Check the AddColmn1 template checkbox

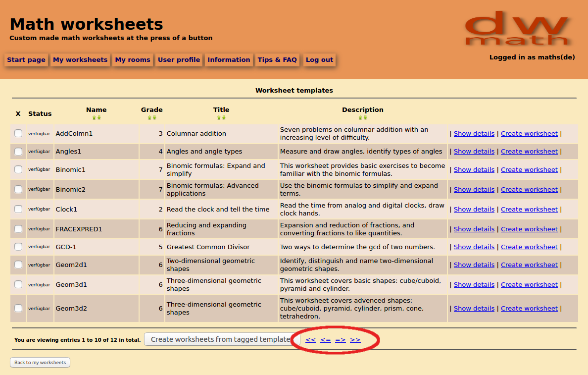[x=18, y=133]
